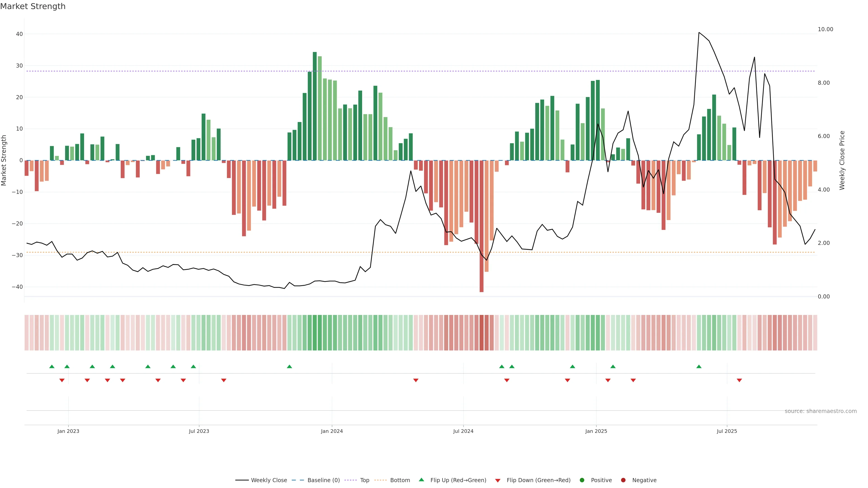
Task: Click the Market Strength chart title
Action: tap(33, 6)
